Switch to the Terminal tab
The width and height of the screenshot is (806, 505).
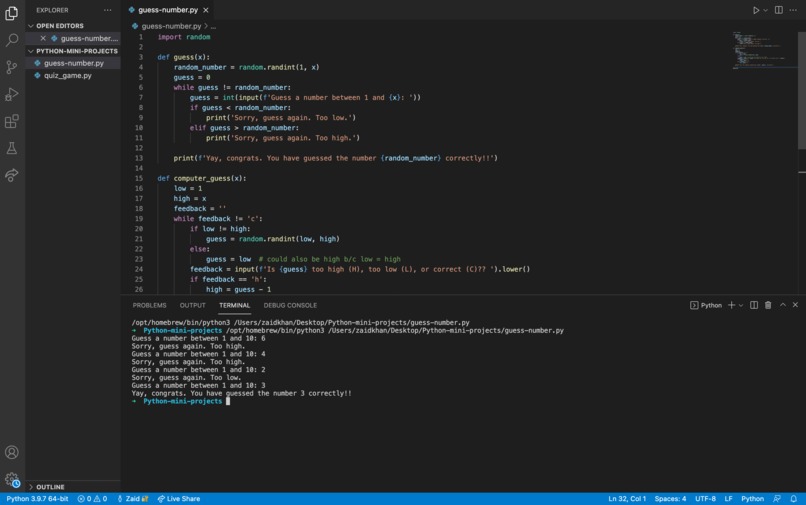(234, 305)
